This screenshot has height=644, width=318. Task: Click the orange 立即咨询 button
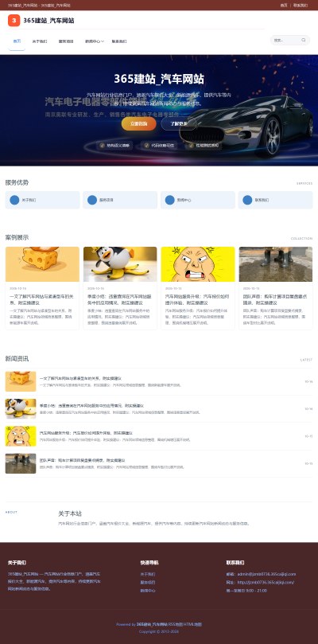pyautogui.click(x=138, y=123)
